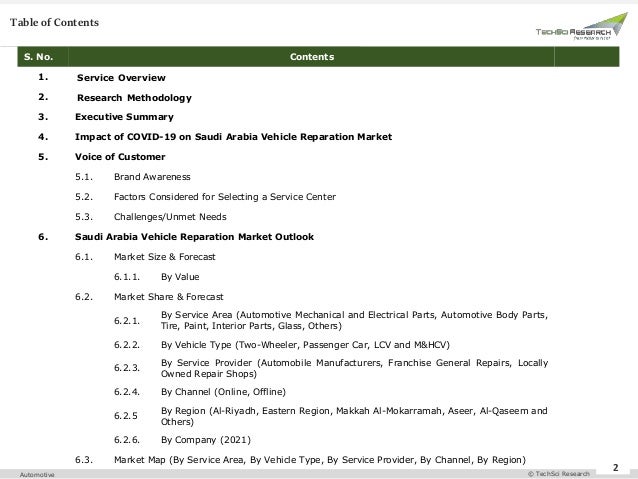Select the Executive Summary item

click(124, 117)
